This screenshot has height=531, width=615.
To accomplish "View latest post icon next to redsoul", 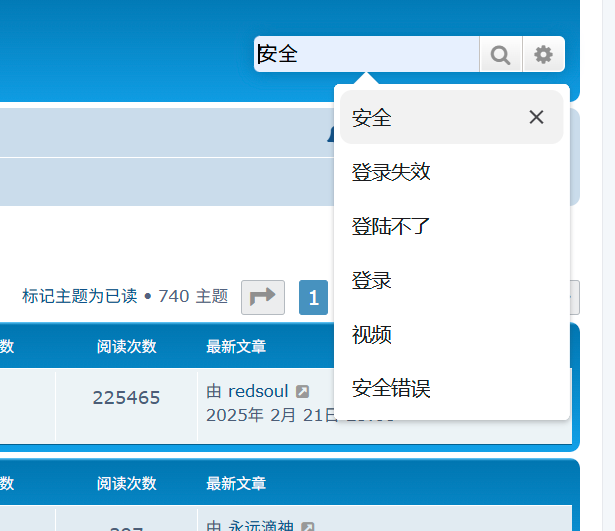I will tap(302, 391).
